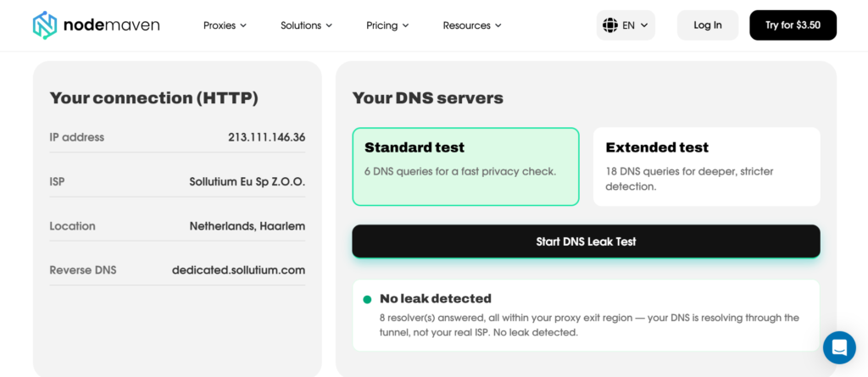Click the No leak detected heading
Viewport: 868px width, 377px height.
(x=436, y=299)
